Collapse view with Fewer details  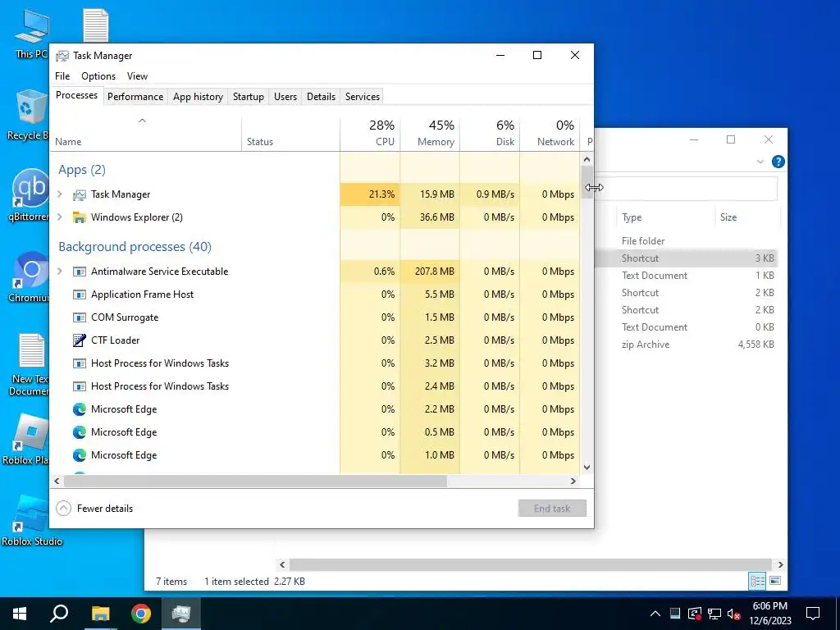pyautogui.click(x=94, y=509)
